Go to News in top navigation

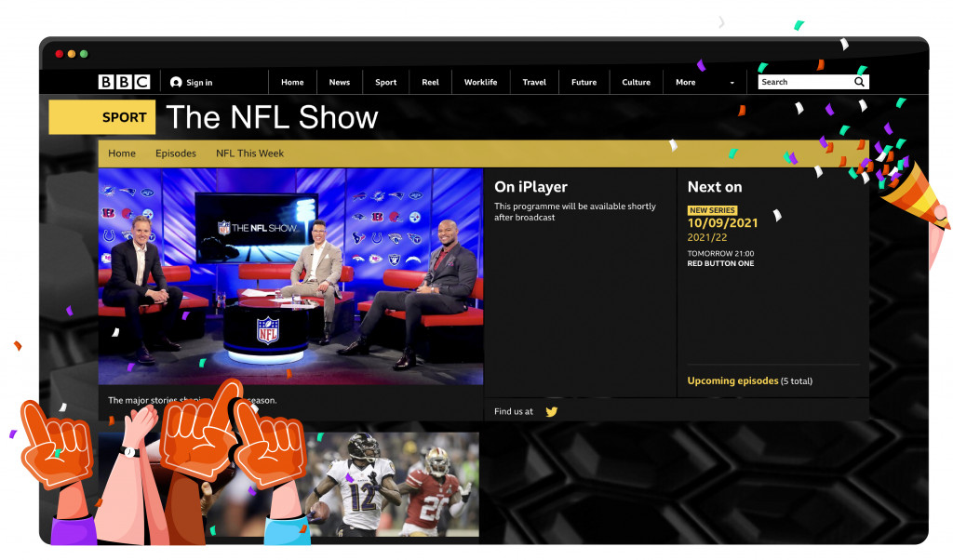coord(339,82)
